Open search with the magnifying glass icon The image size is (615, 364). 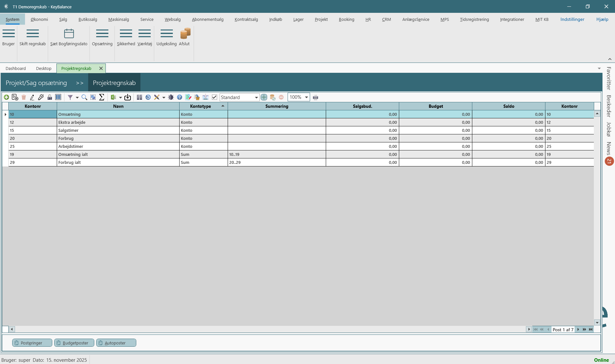pyautogui.click(x=84, y=97)
